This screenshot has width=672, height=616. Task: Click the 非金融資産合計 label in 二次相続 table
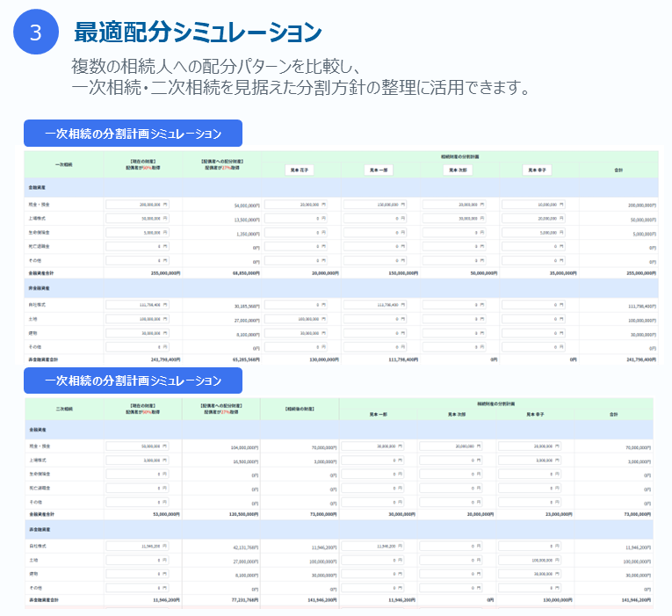click(43, 600)
